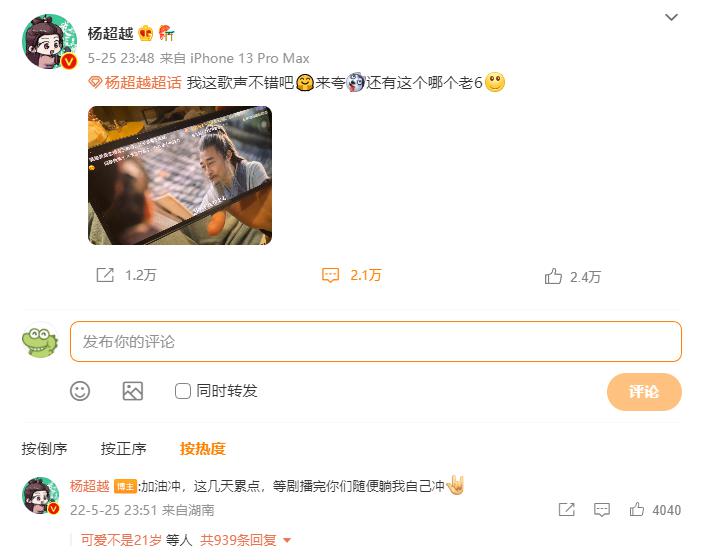Sort comments by 按正序
Viewport: 701px width, 560px height.
pos(123,448)
